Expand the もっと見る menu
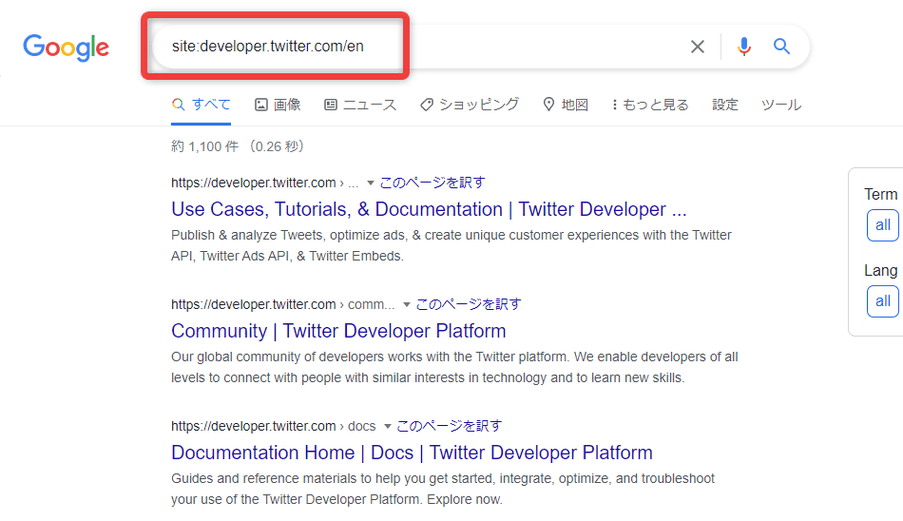 (650, 105)
